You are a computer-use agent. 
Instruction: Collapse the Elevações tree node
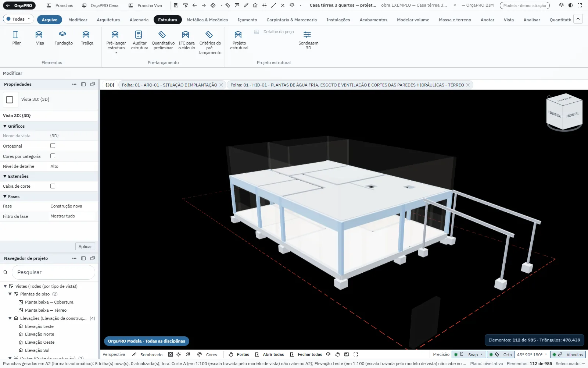point(10,318)
